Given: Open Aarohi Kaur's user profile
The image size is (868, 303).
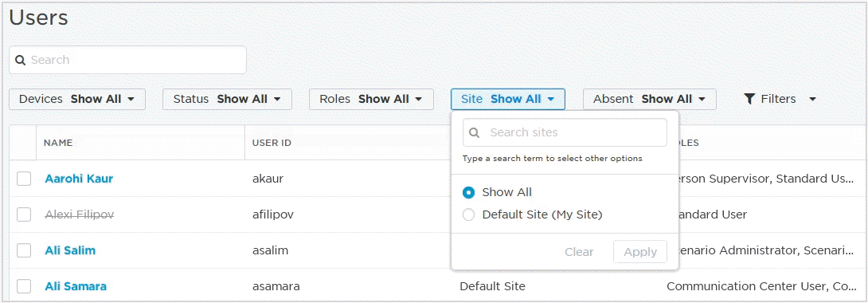Looking at the screenshot, I should (79, 179).
